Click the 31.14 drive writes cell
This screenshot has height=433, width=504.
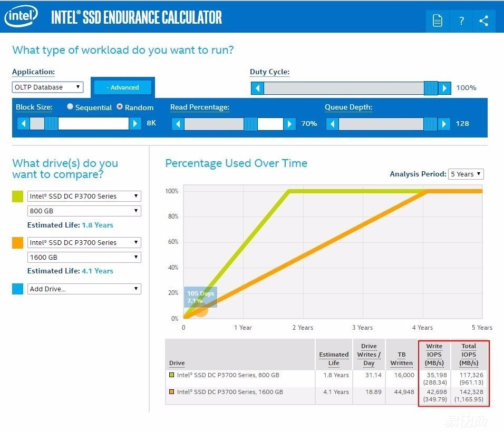373,375
